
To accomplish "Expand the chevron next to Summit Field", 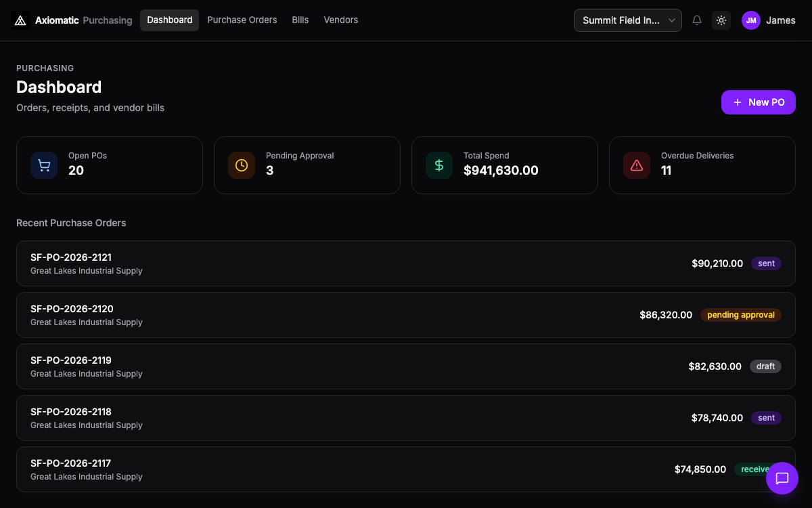I will coord(671,20).
